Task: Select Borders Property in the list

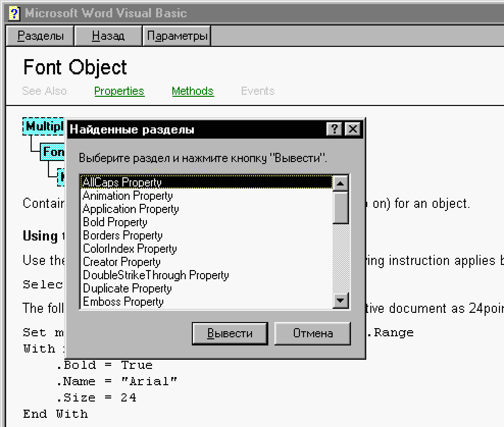Action: (x=207, y=235)
